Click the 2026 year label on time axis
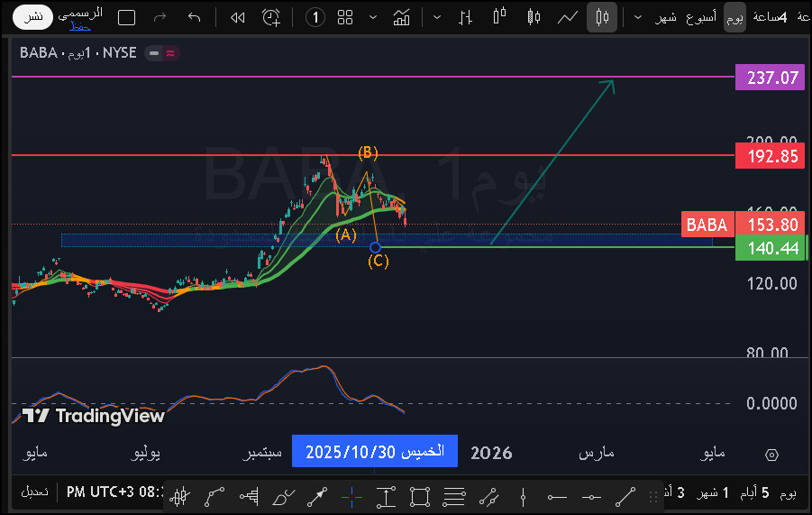 coord(491,453)
